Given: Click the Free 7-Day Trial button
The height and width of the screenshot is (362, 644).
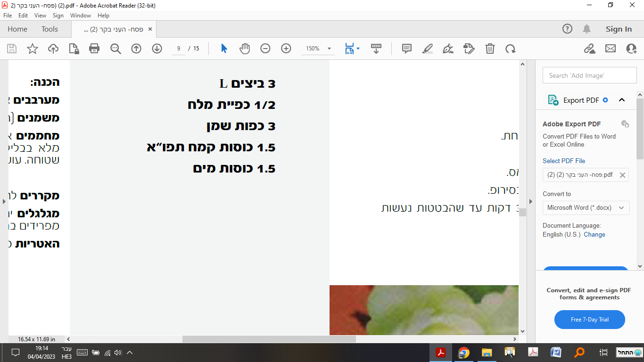Looking at the screenshot, I should (x=590, y=320).
